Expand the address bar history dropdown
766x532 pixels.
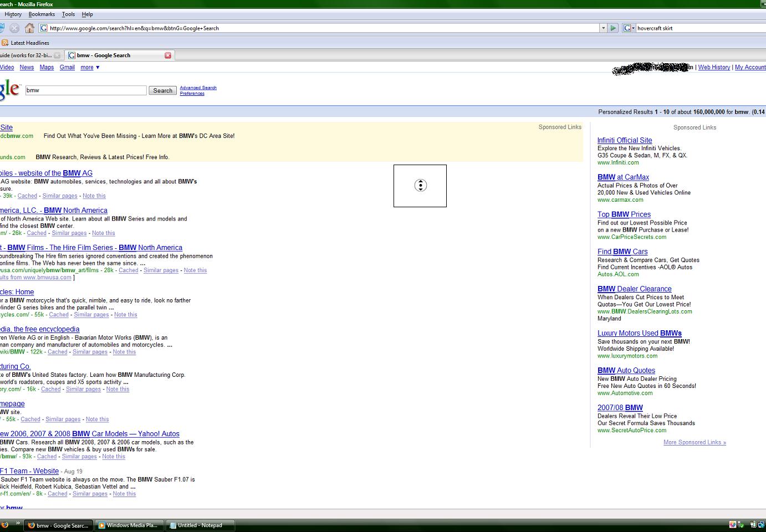pos(603,28)
